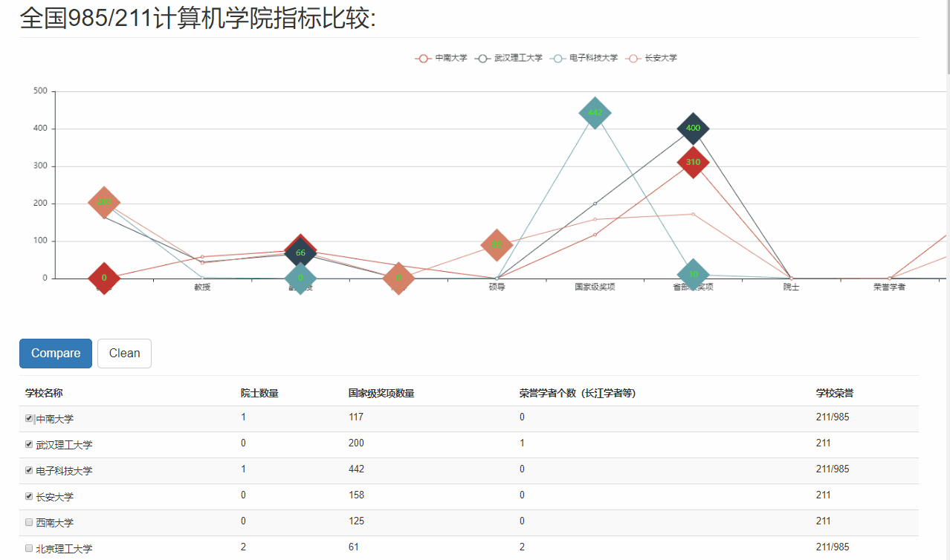Viewport: 950px width, 560px height.
Task: Click the blue 1 link in 中南大学 row
Action: (x=243, y=417)
